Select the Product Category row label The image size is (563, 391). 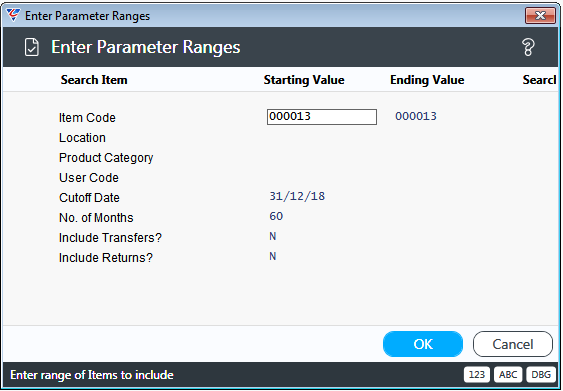(x=106, y=158)
